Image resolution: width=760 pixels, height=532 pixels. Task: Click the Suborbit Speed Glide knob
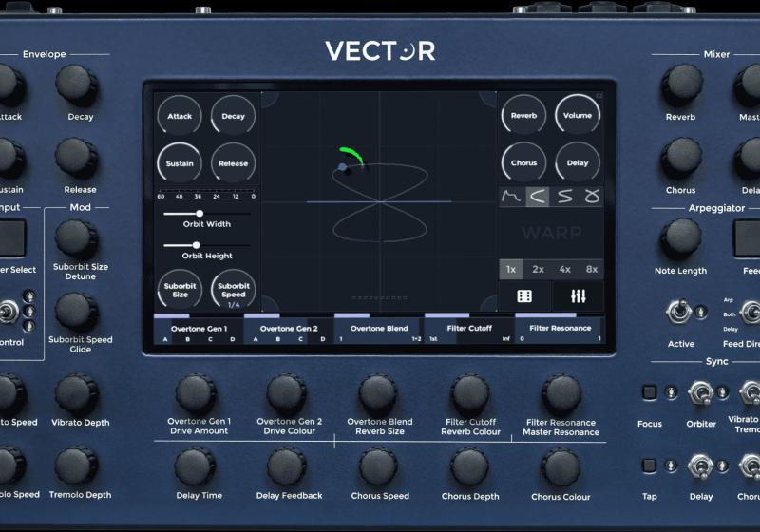pyautogui.click(x=77, y=312)
